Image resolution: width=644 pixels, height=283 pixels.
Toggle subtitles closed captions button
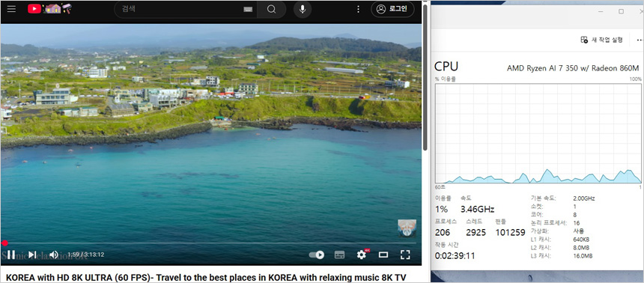click(339, 255)
